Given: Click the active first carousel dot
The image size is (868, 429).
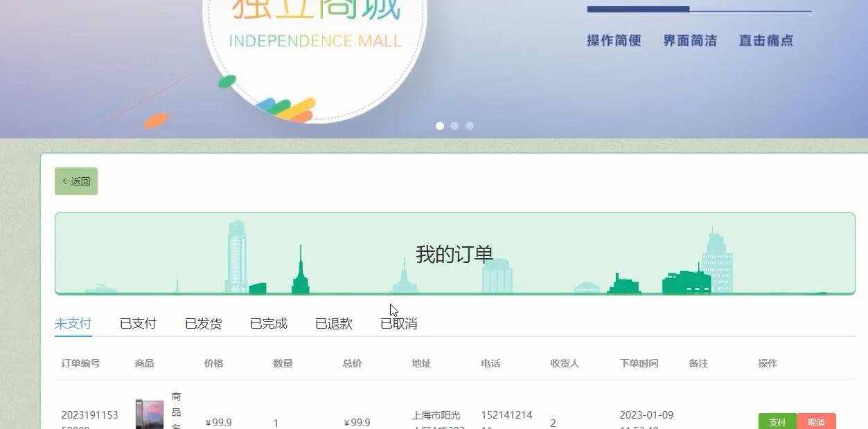Looking at the screenshot, I should tap(439, 126).
